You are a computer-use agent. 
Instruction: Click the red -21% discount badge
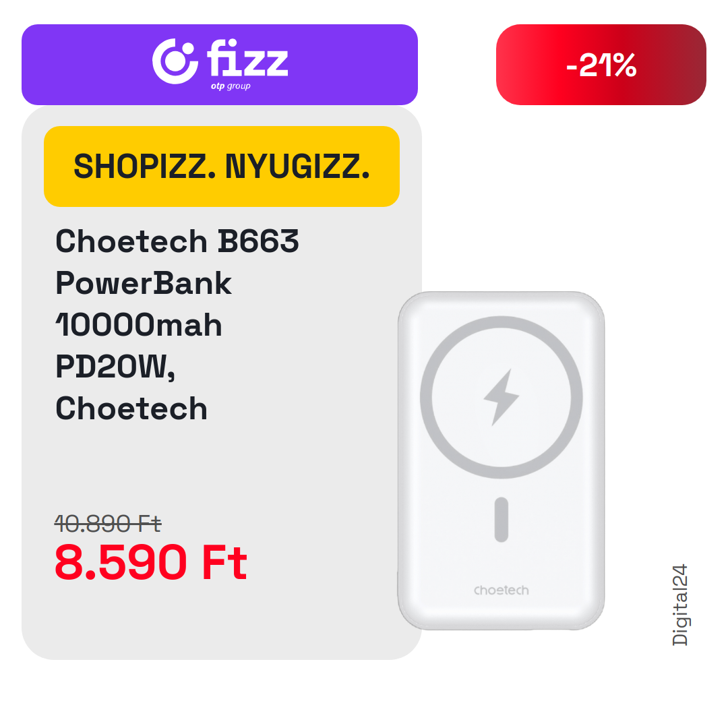(601, 65)
